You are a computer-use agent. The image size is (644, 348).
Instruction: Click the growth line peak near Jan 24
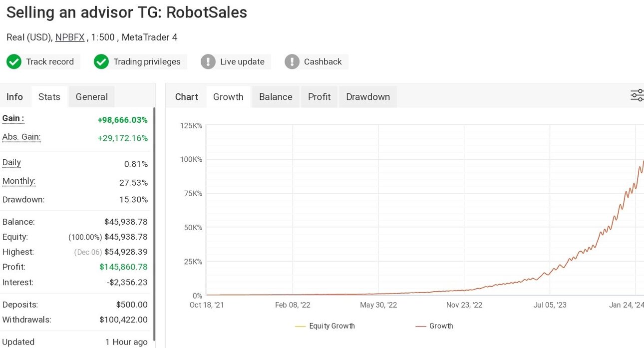[642, 162]
